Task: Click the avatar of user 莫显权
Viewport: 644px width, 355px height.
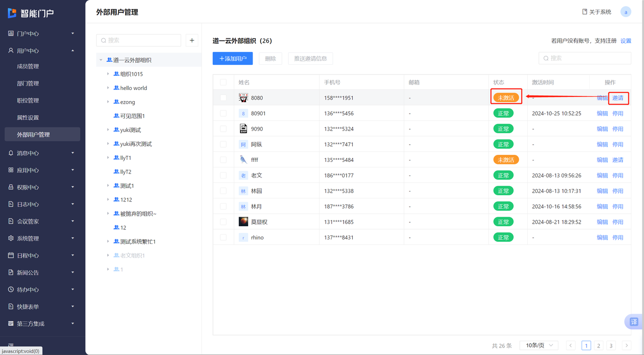Action: pyautogui.click(x=244, y=222)
